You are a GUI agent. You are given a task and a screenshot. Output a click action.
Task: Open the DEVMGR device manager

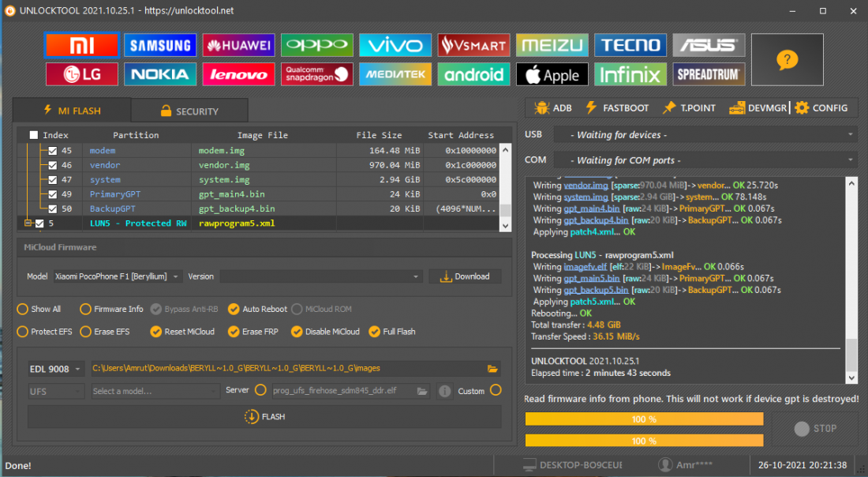pyautogui.click(x=758, y=108)
